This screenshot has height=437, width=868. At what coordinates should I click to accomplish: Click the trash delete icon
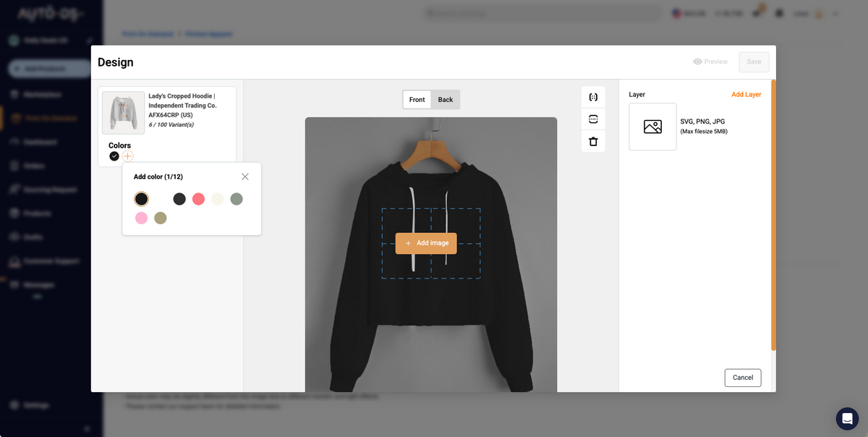(x=593, y=141)
